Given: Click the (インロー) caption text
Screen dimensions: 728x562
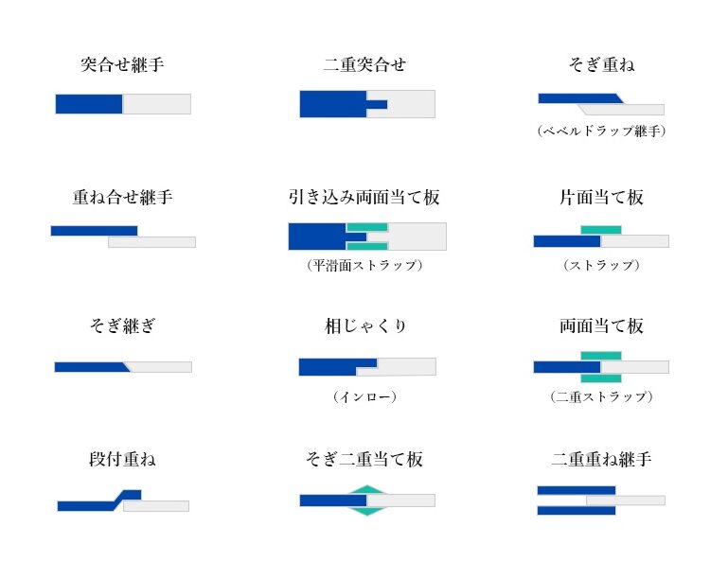Looking at the screenshot, I should (364, 396).
